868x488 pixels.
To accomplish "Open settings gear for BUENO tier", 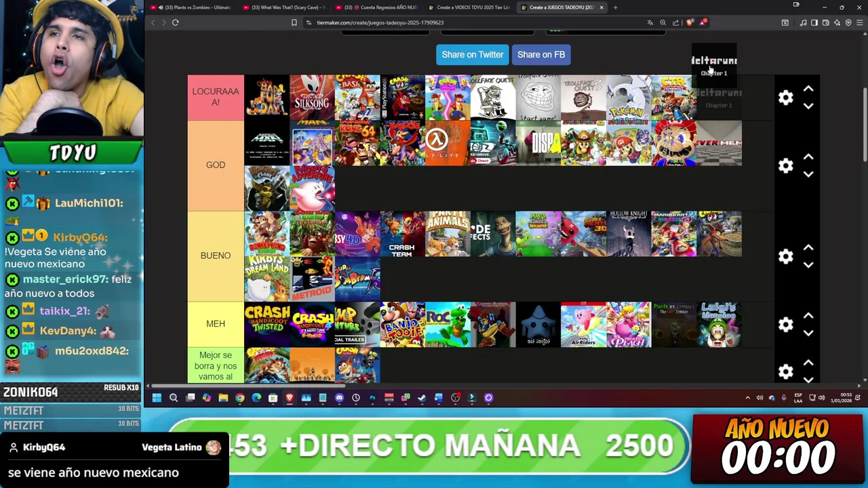I will (x=785, y=256).
